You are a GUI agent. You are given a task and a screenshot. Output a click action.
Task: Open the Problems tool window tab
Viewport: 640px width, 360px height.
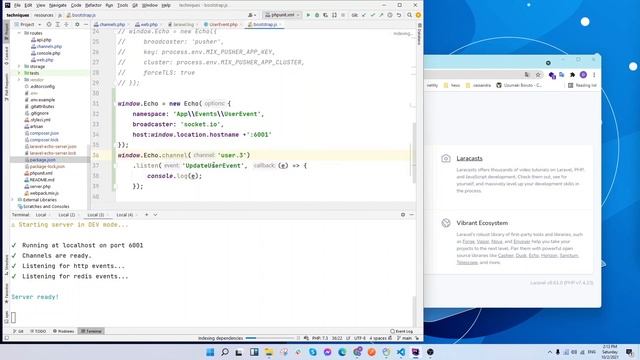click(x=64, y=331)
